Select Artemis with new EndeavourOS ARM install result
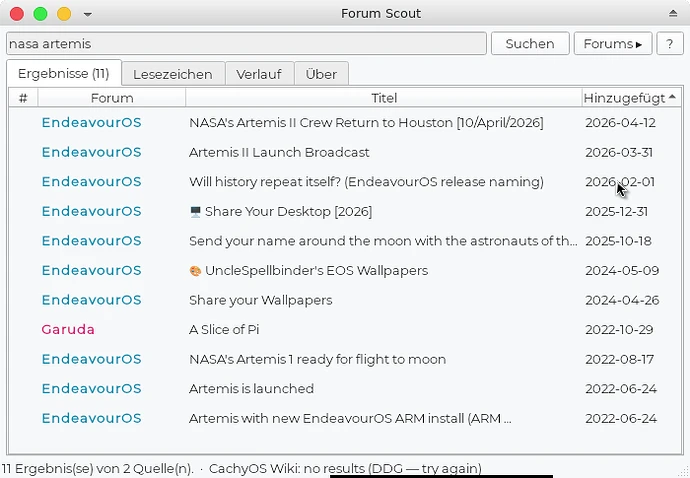 [x=345, y=418]
